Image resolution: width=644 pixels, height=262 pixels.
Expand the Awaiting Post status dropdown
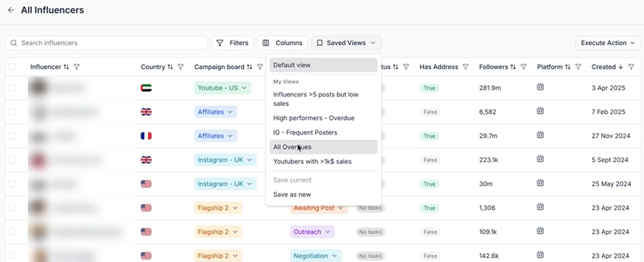(x=319, y=208)
